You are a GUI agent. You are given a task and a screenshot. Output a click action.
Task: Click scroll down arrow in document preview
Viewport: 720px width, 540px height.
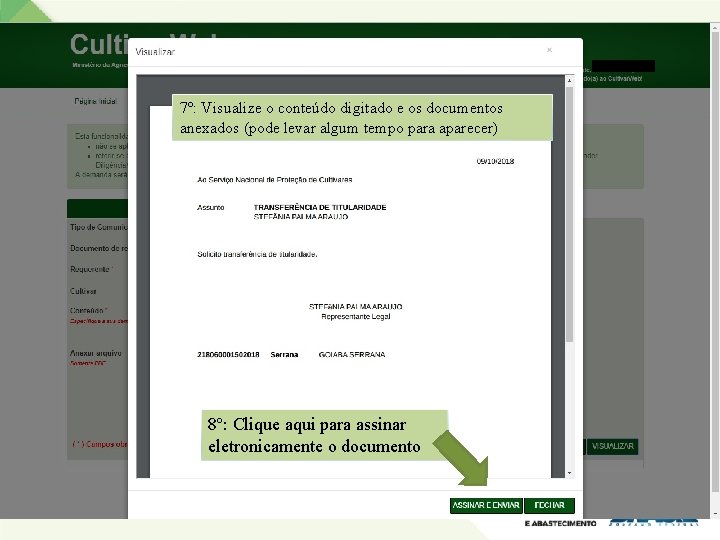[x=569, y=473]
